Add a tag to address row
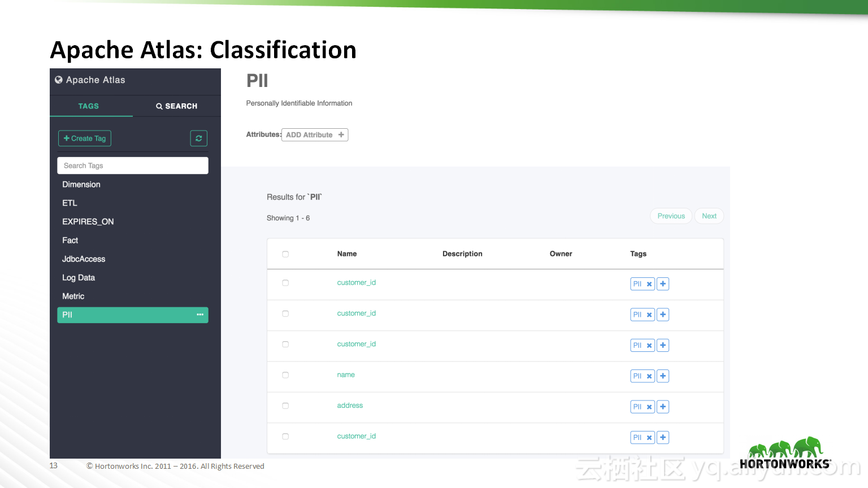 tap(663, 407)
